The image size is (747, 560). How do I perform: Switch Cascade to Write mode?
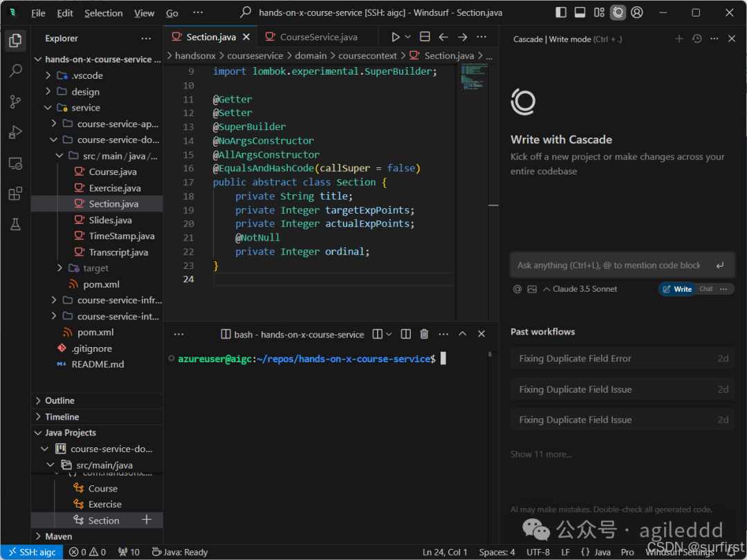677,289
